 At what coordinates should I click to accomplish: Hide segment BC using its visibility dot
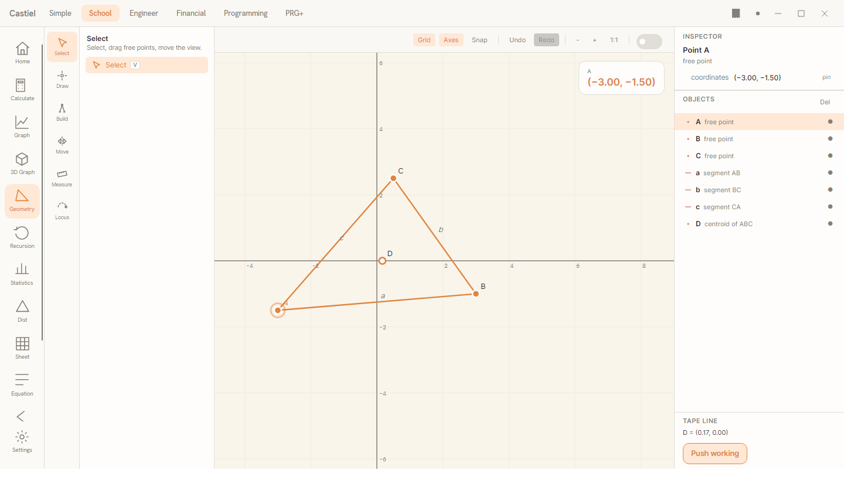click(830, 190)
